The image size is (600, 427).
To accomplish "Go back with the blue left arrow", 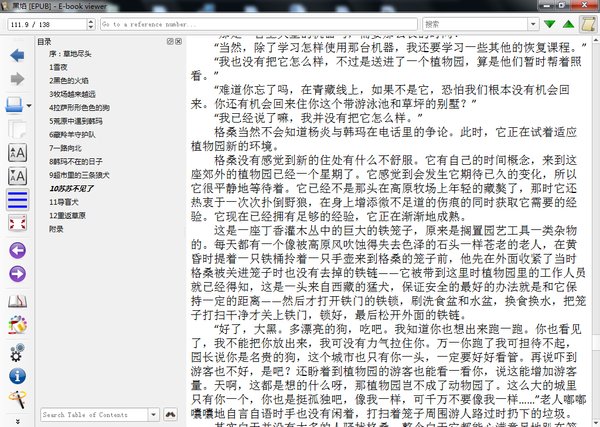I will coord(17,55).
